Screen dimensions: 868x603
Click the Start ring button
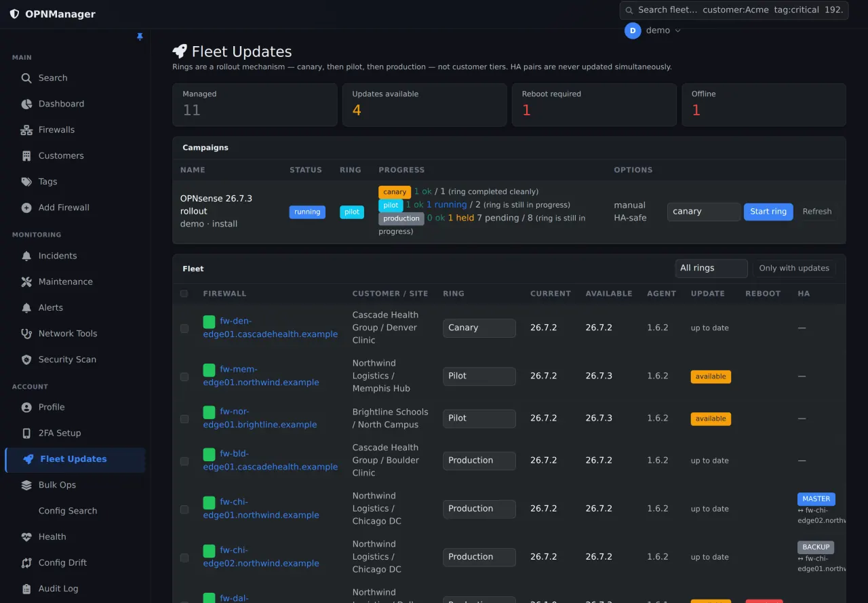[768, 212]
